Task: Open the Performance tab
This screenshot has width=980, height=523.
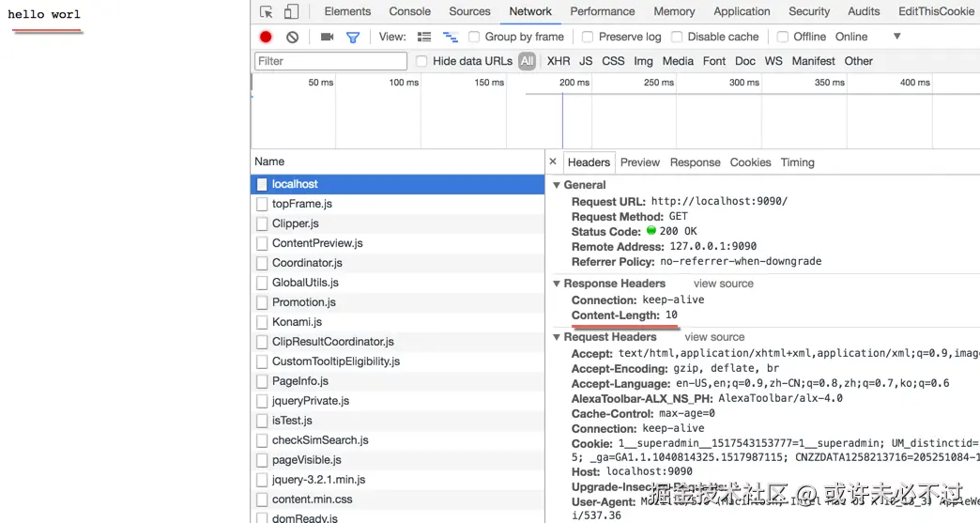Action: (x=603, y=11)
